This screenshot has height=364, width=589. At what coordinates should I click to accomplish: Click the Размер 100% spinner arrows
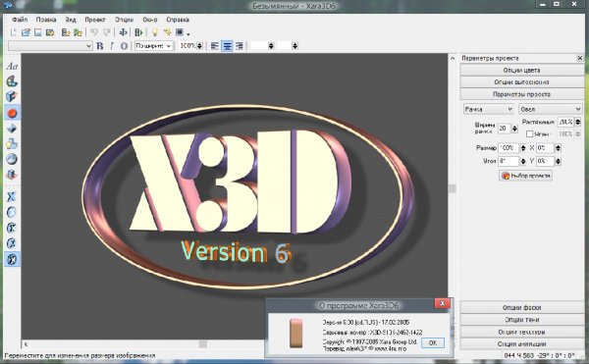coord(522,148)
